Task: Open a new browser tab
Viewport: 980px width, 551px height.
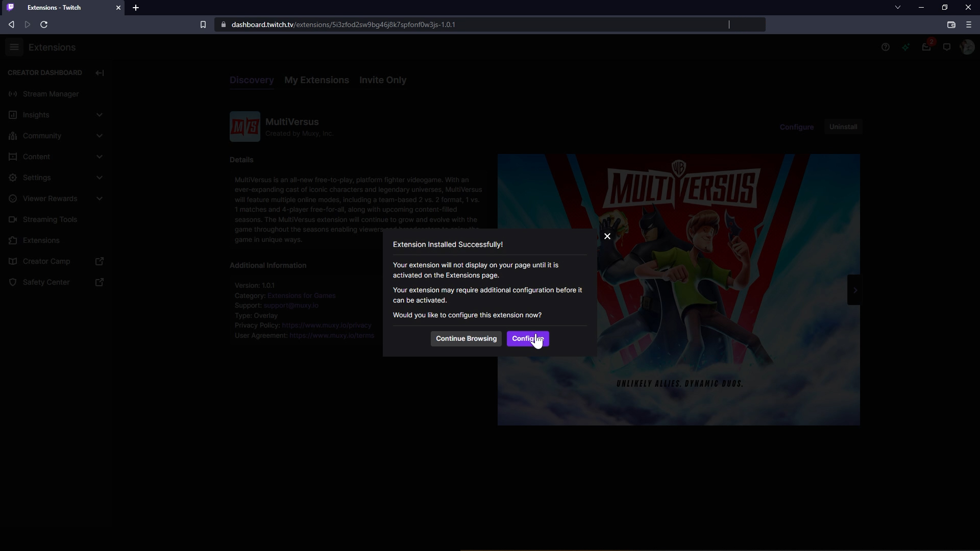Action: [x=136, y=8]
